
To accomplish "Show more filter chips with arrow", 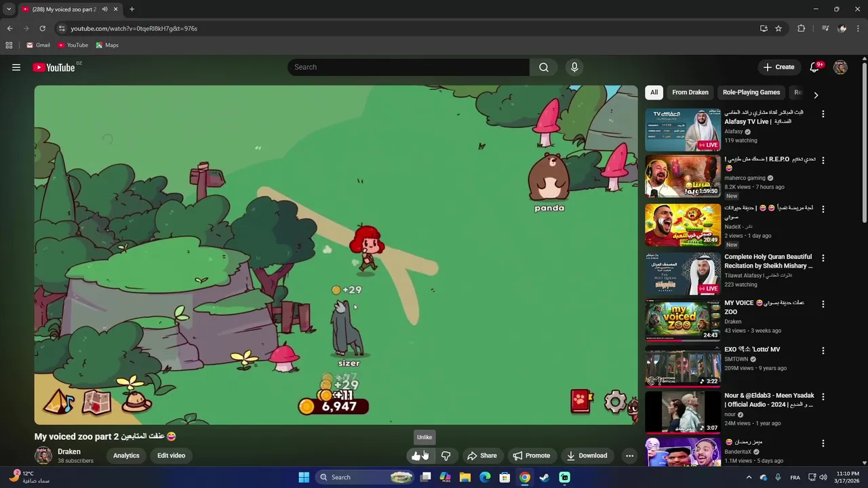I will point(816,95).
